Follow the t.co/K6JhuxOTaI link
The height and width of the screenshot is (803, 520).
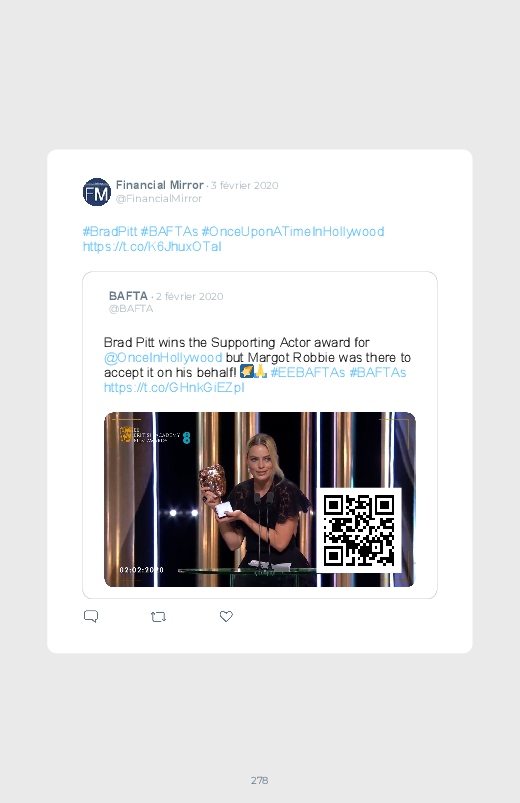coord(152,246)
